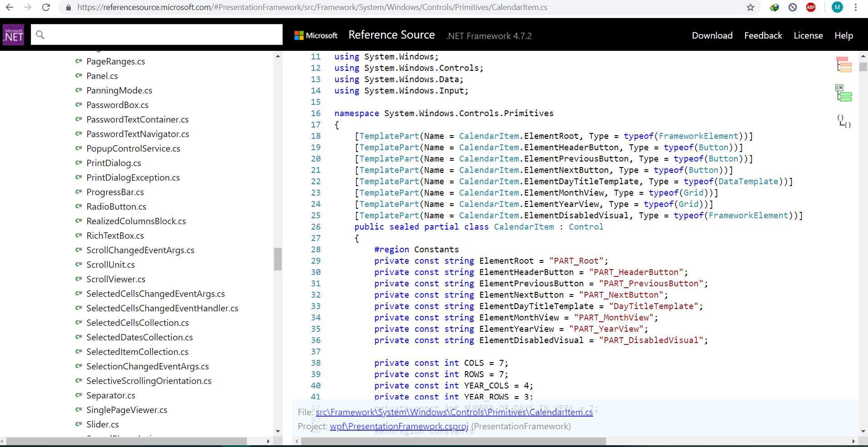868x447 pixels.
Task: Click the C# icon beside RadioButton.cs
Action: 78,206
